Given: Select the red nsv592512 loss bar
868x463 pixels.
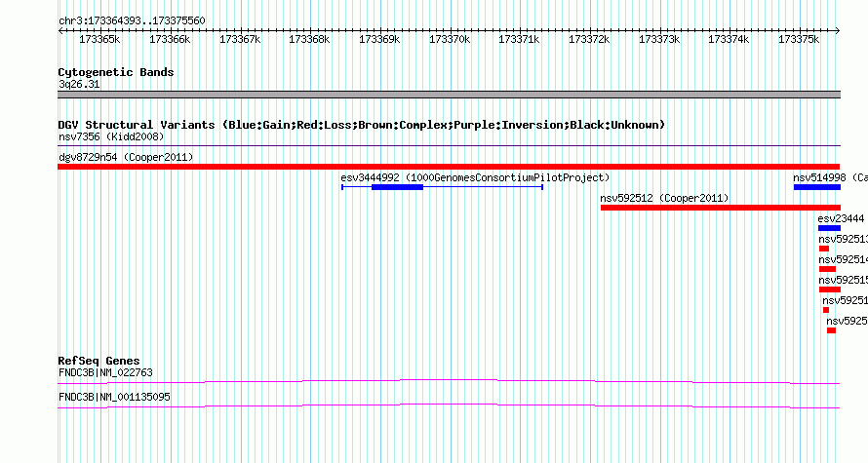Looking at the screenshot, I should (720, 208).
